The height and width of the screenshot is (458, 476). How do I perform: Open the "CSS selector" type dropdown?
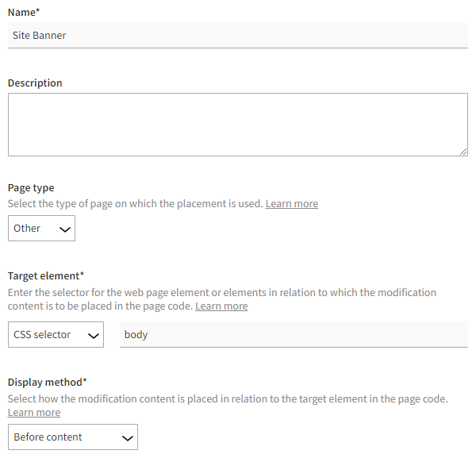(x=56, y=335)
